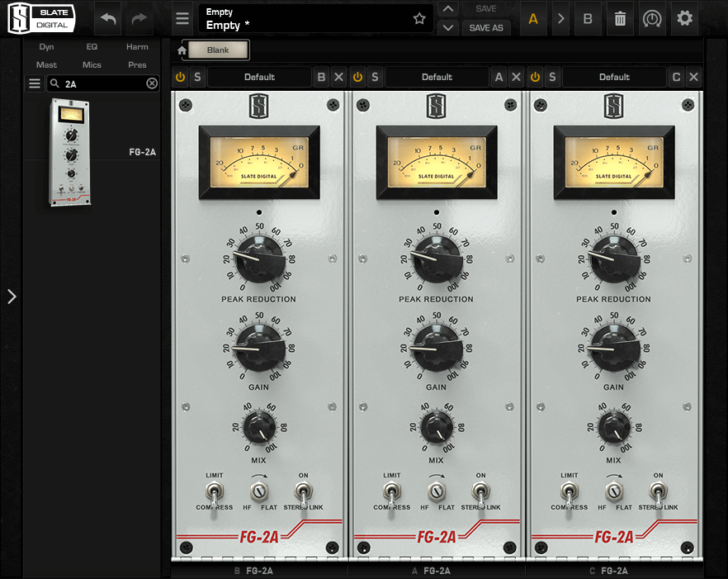This screenshot has height=579, width=728.
Task: Mark preset as favorite with star
Action: [x=419, y=19]
